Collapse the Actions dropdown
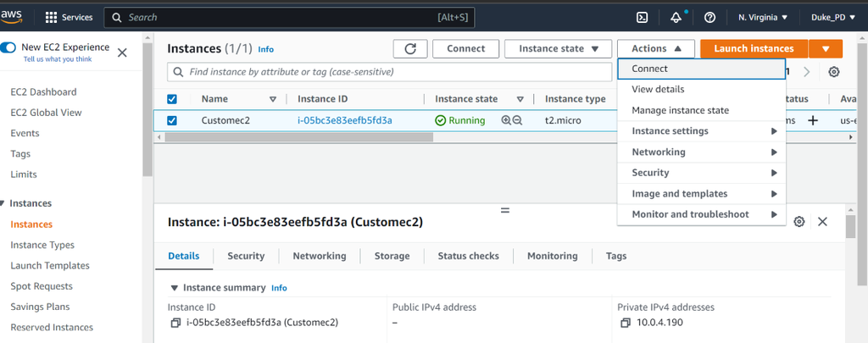Viewport: 868px width, 343px height. (x=656, y=48)
